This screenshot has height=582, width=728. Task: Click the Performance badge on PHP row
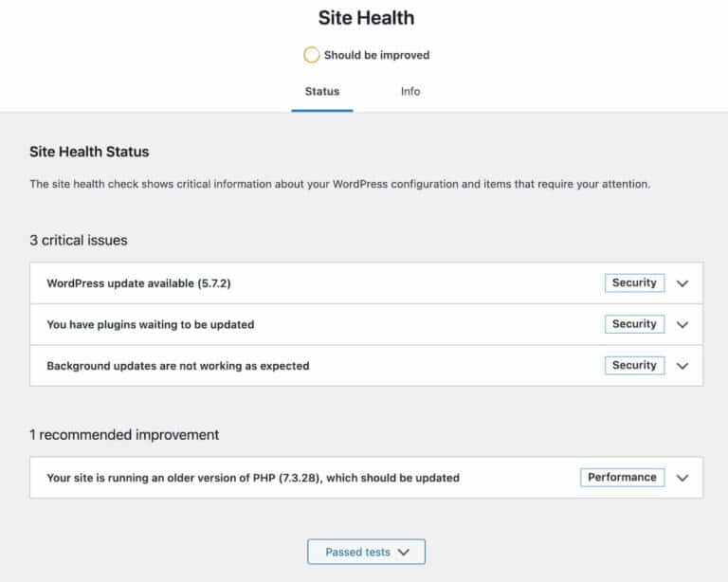pyautogui.click(x=622, y=477)
